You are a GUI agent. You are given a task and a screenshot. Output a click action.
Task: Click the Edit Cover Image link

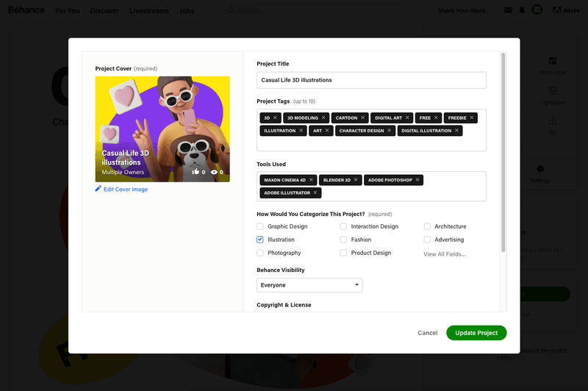(x=126, y=190)
